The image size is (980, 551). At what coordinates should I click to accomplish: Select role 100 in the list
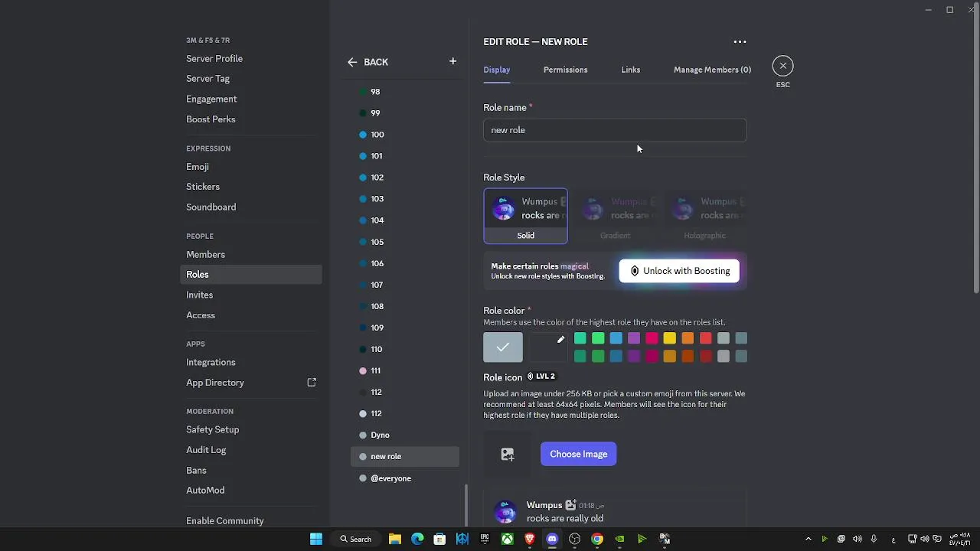coord(405,135)
